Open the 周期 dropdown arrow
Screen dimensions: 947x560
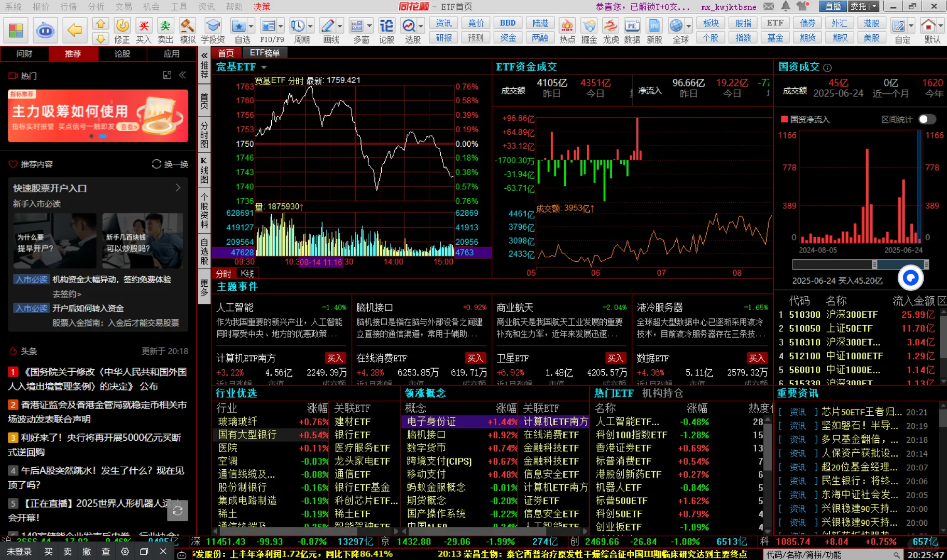(x=310, y=25)
